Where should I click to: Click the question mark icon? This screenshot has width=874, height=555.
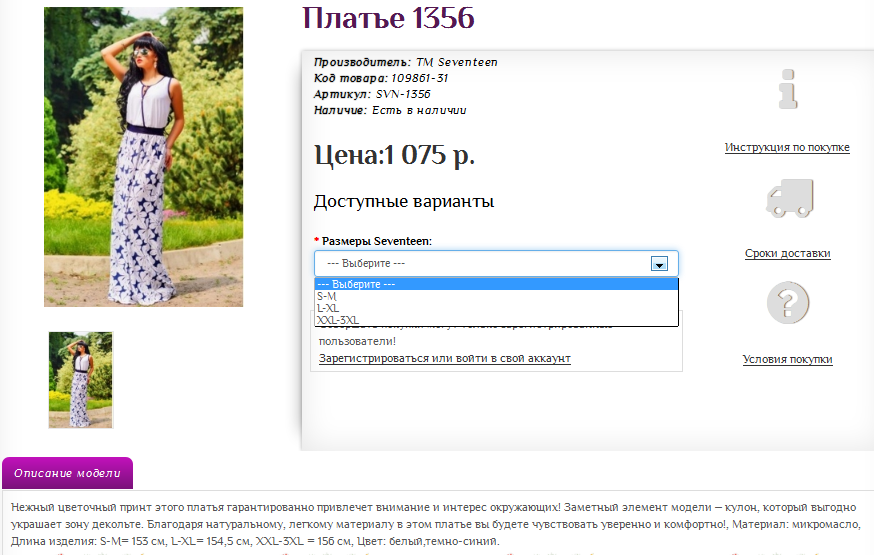[788, 303]
